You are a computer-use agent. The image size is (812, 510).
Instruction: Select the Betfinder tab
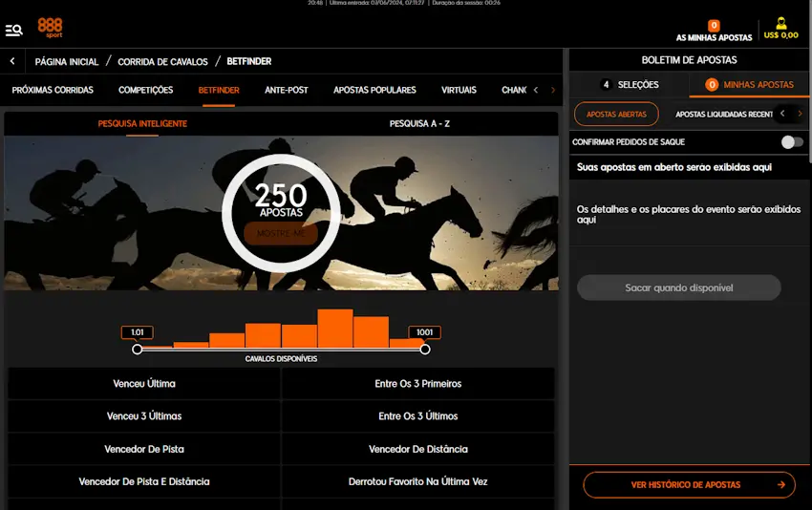pos(219,90)
